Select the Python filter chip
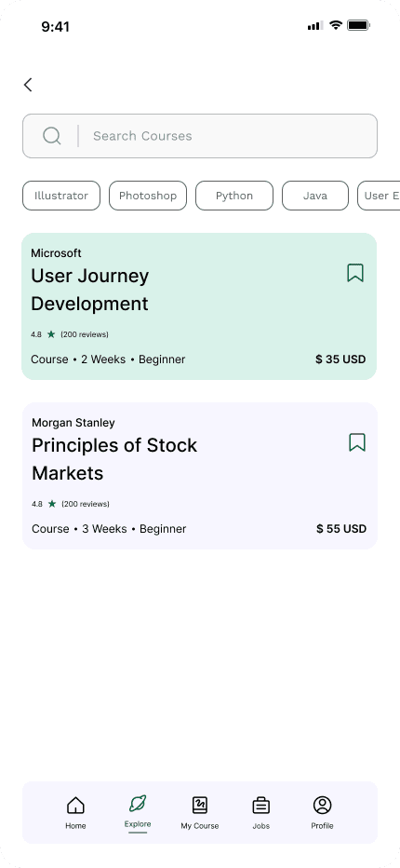 coord(234,196)
